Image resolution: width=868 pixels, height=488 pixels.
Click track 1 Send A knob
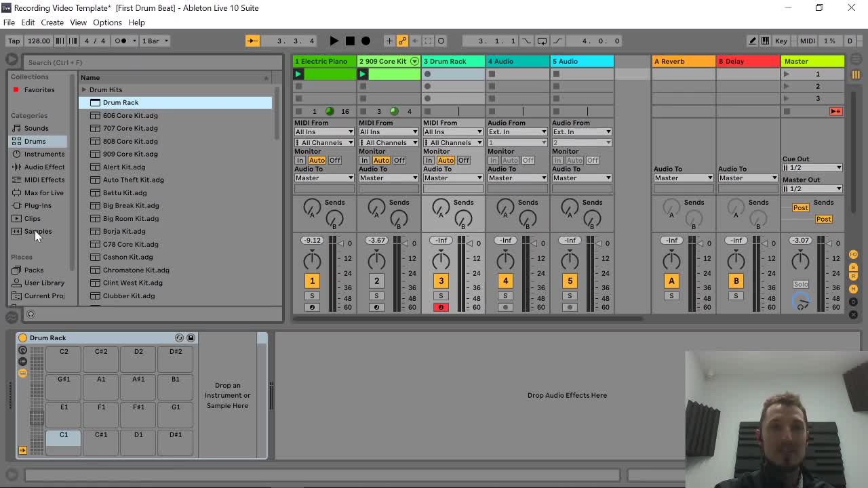click(312, 209)
